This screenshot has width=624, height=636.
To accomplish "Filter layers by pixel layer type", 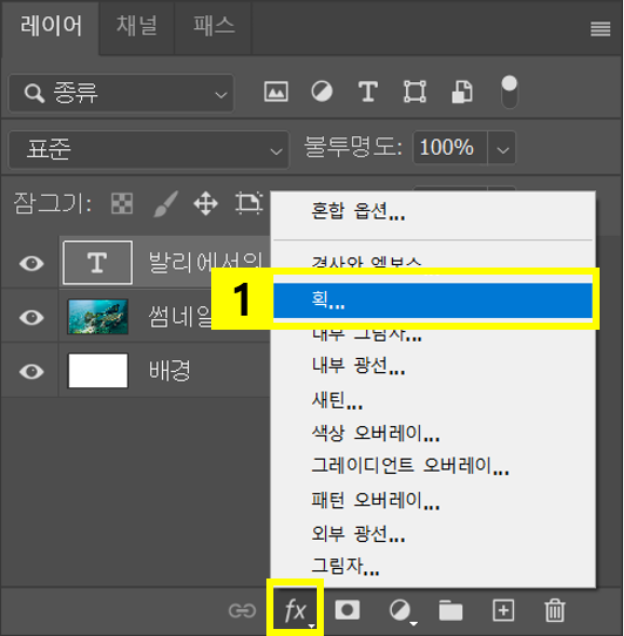I will click(276, 92).
